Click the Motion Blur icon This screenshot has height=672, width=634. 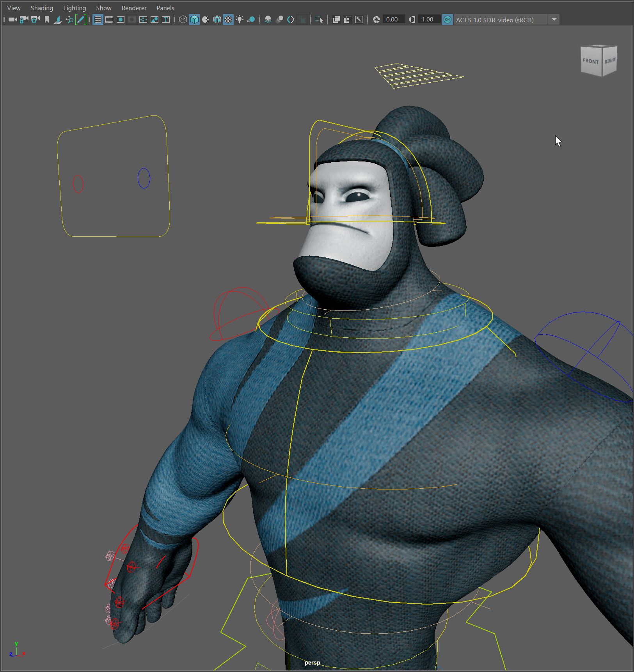click(279, 20)
